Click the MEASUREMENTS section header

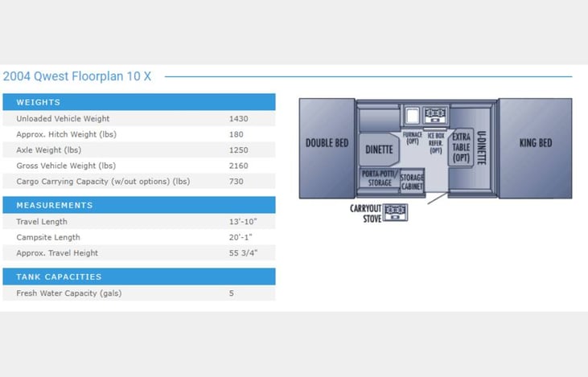[x=139, y=205]
